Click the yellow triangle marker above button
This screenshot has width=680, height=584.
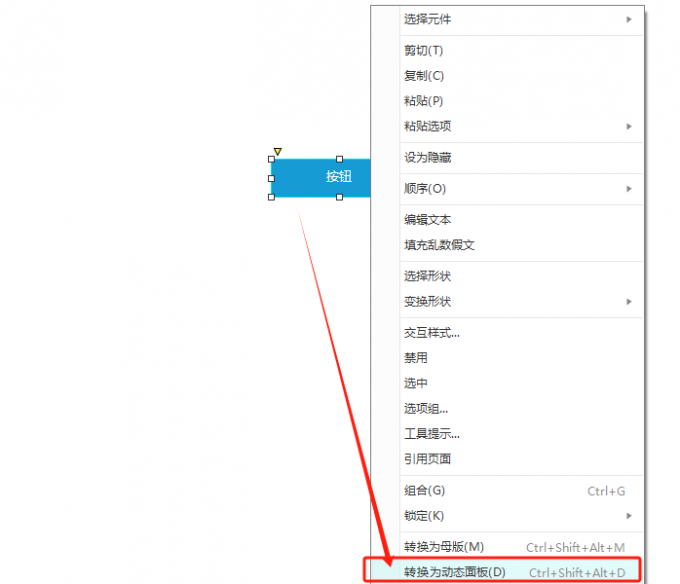pos(278,151)
